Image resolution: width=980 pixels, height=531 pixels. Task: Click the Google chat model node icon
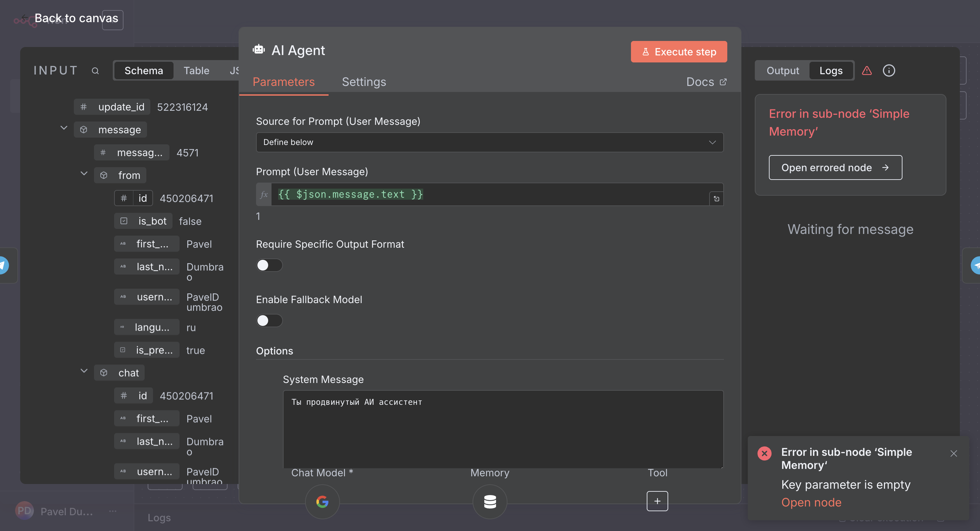pos(322,501)
